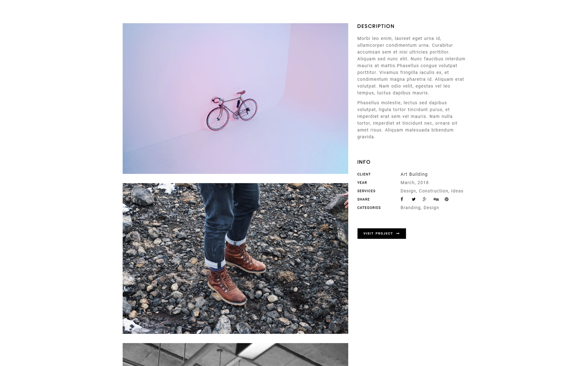The image size is (588, 366).
Task: Click the Morbi leo enim paragraph
Action: [x=411, y=66]
